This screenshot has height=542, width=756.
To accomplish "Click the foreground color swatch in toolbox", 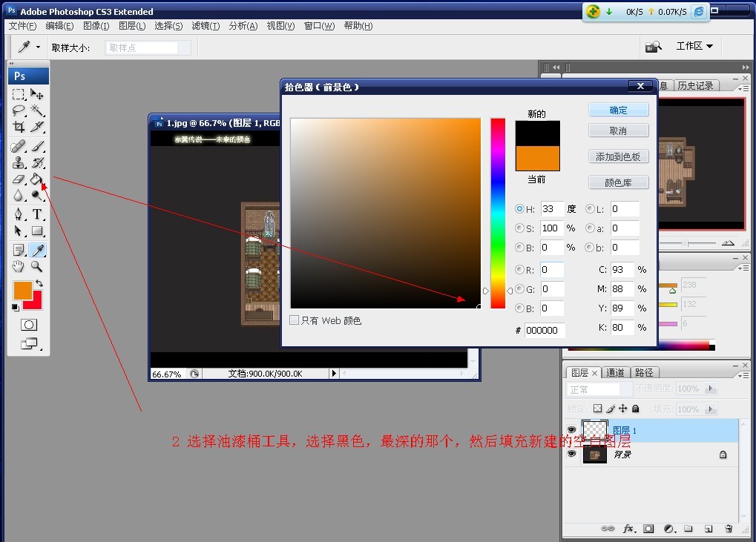I will pyautogui.click(x=22, y=290).
